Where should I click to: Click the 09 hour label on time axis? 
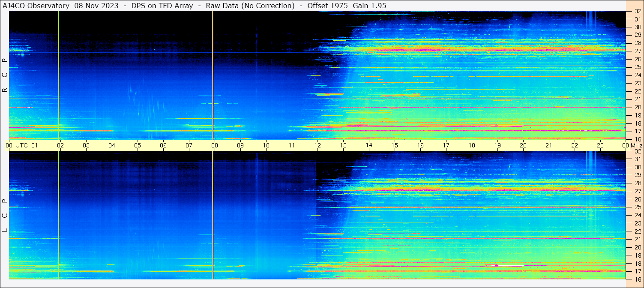coord(240,145)
